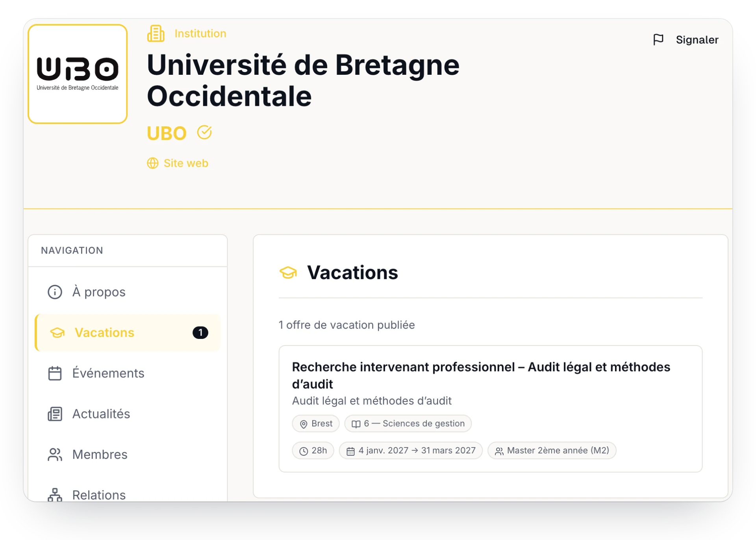756x540 pixels.
Task: Open the À propos navigation item
Action: (x=128, y=292)
